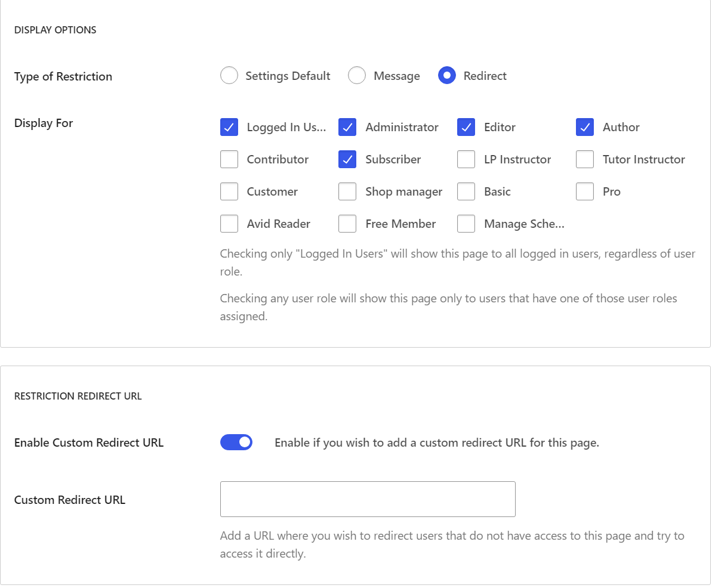The height and width of the screenshot is (588, 715).
Task: Uncheck the Administrator role checkbox
Action: tap(347, 127)
